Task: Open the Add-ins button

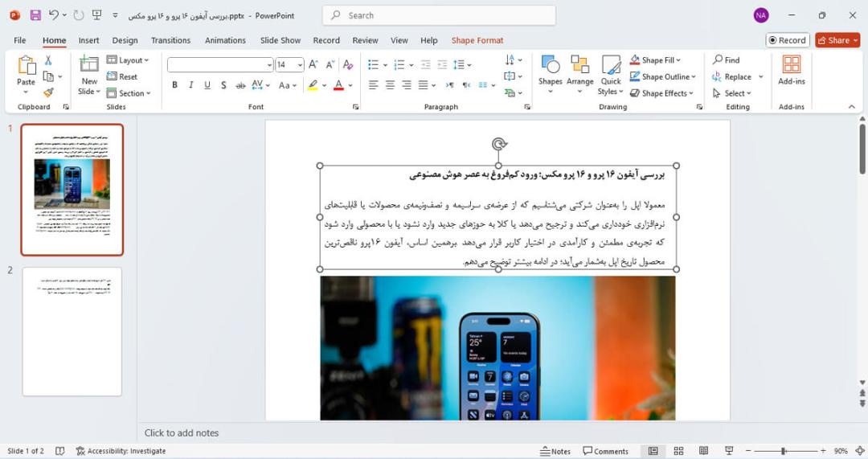Action: [x=792, y=70]
